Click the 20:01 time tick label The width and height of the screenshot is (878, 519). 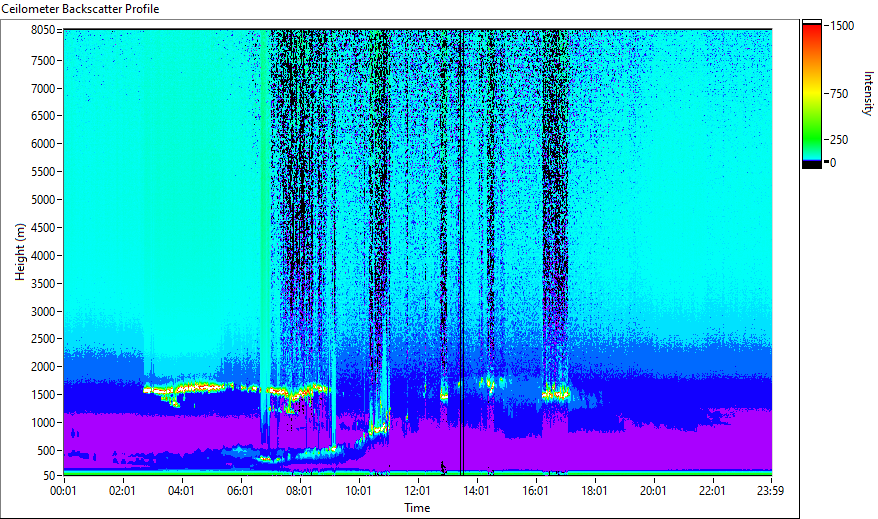point(653,491)
